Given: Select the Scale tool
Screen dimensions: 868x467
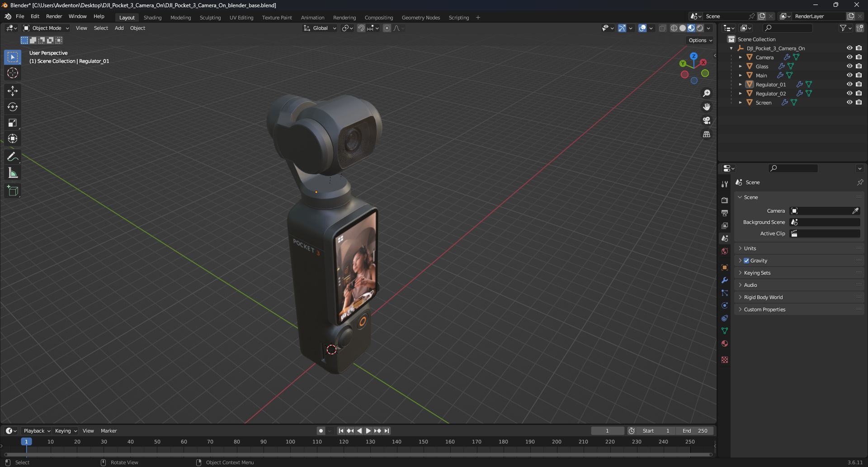Looking at the screenshot, I should point(13,123).
